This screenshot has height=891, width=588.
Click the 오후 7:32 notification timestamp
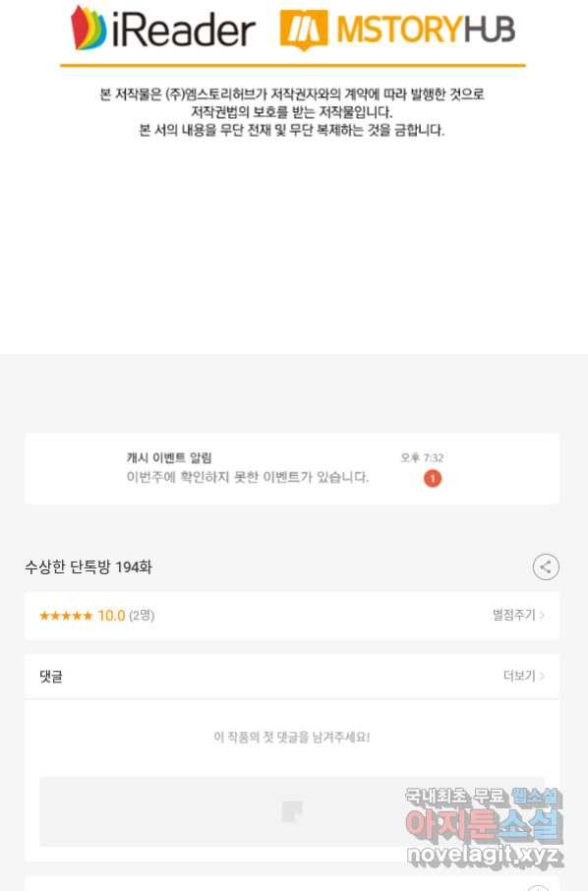click(422, 458)
